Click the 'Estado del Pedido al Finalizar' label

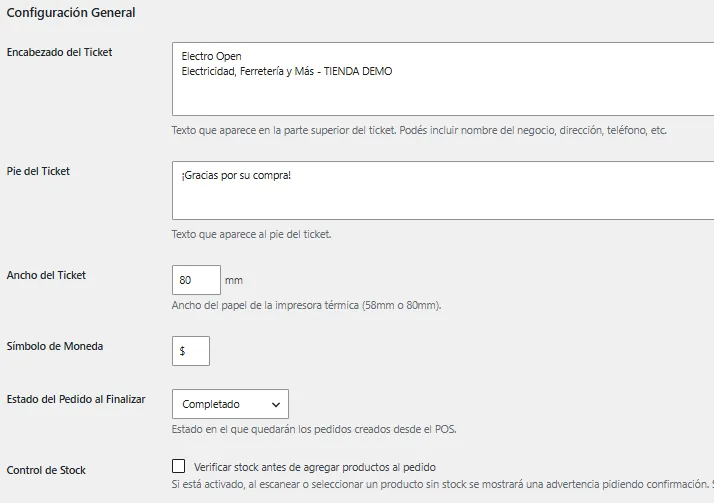(x=76, y=399)
